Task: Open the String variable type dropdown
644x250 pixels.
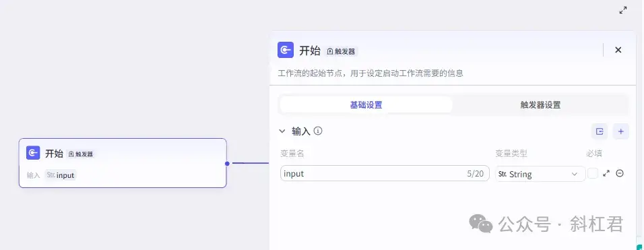Action: [540, 174]
